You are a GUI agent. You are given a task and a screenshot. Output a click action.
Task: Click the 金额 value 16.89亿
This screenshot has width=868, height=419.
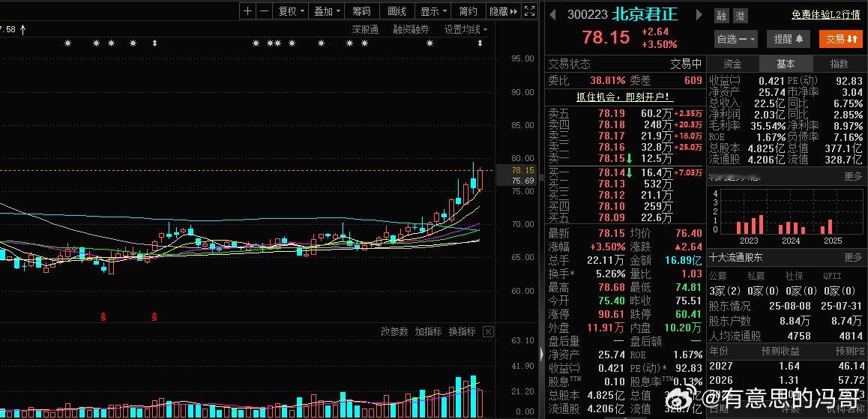[683, 260]
